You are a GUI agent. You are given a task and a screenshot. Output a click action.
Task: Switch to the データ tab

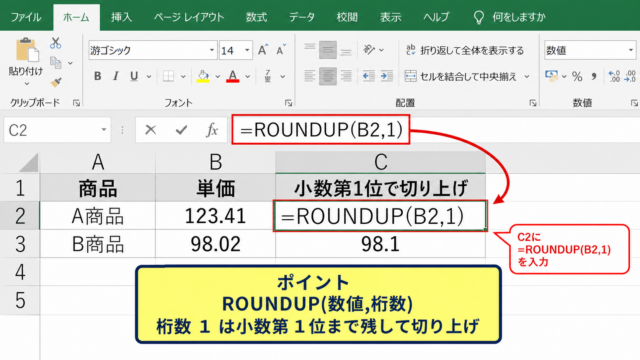(302, 17)
